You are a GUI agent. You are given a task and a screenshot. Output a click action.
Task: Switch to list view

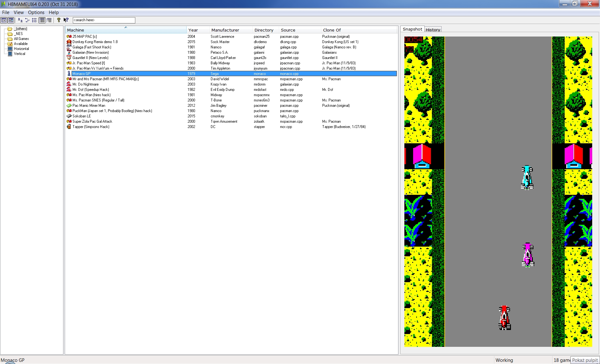(34, 20)
